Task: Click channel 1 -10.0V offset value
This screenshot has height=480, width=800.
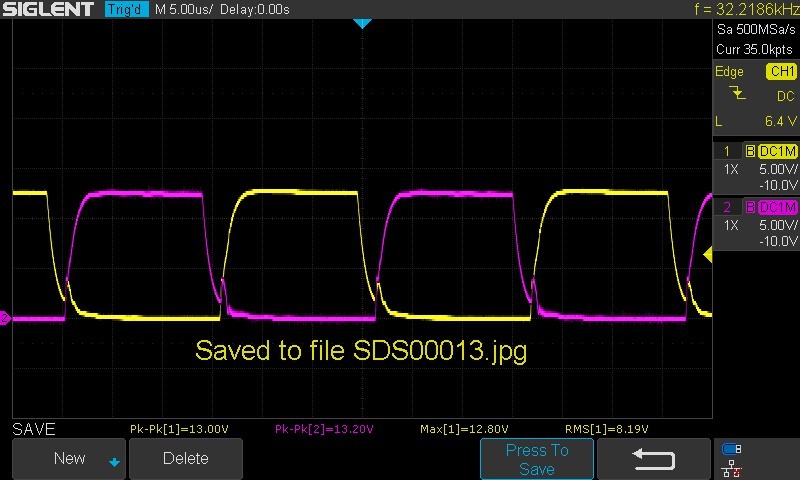Action: (778, 185)
